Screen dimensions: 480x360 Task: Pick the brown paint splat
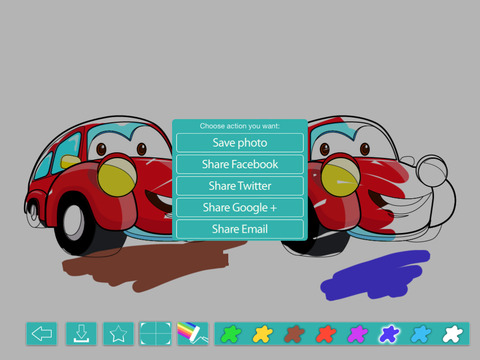pos(294,334)
